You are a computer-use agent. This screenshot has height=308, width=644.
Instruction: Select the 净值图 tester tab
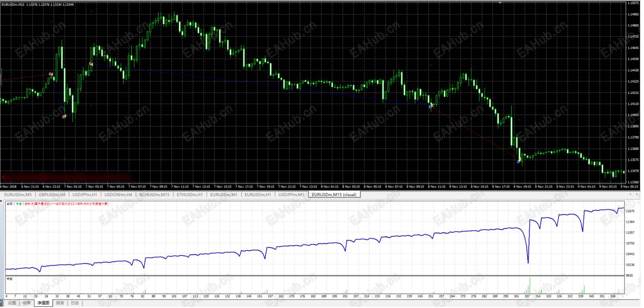(x=43, y=303)
